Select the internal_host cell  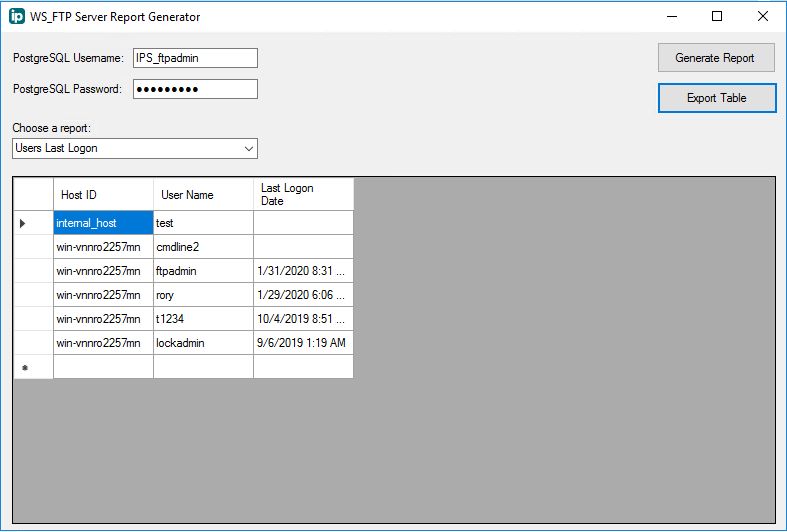tap(103, 223)
